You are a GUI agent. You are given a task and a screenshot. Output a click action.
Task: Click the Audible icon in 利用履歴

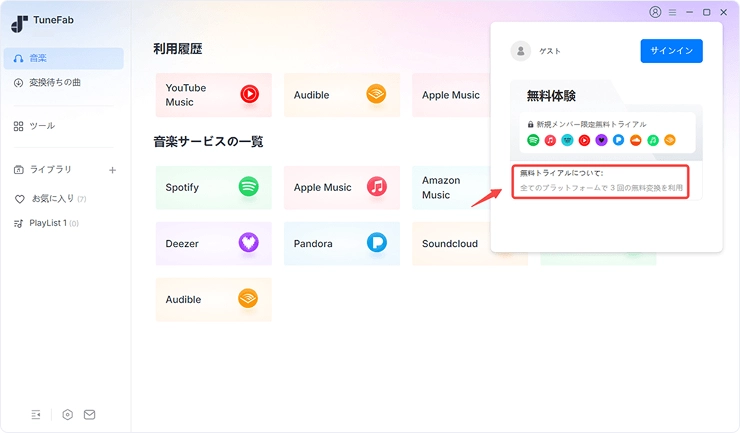pyautogui.click(x=376, y=93)
